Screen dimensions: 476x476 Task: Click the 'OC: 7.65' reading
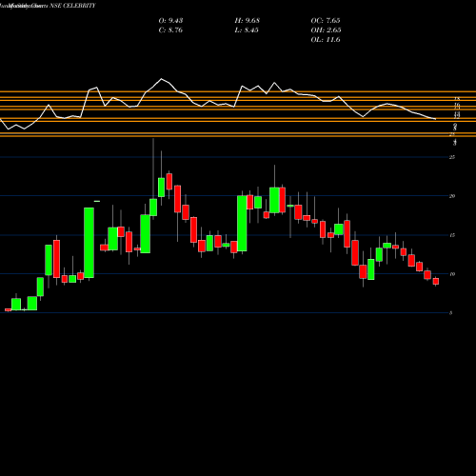(x=326, y=21)
